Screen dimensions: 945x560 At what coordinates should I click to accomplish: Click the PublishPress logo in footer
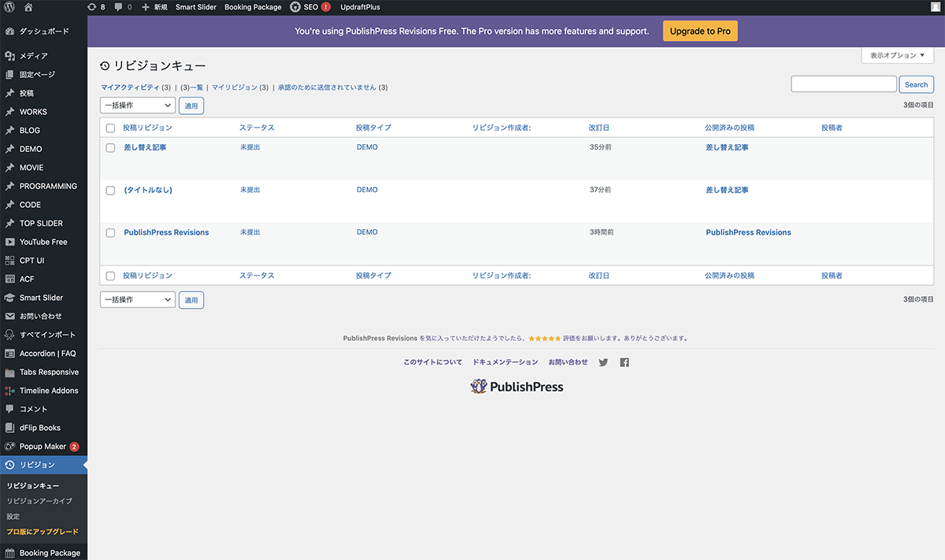517,387
